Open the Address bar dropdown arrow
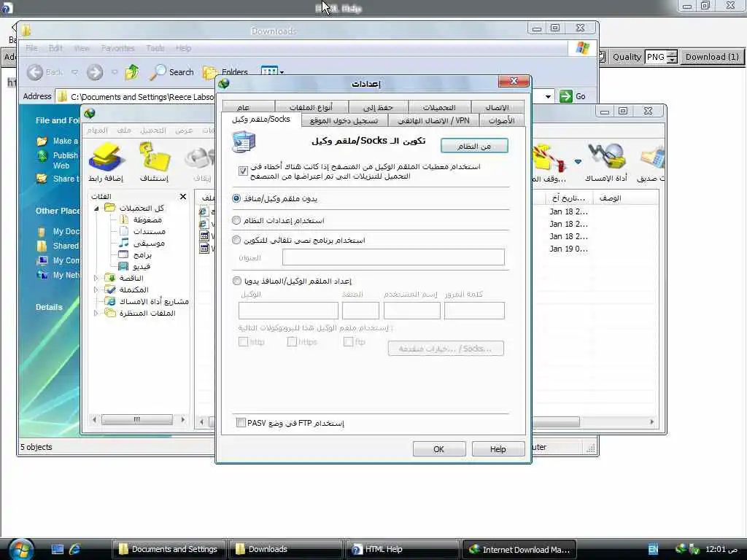The height and width of the screenshot is (560, 747). [548, 97]
